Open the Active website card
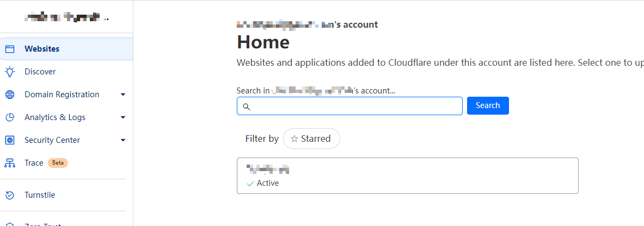 coord(407,175)
